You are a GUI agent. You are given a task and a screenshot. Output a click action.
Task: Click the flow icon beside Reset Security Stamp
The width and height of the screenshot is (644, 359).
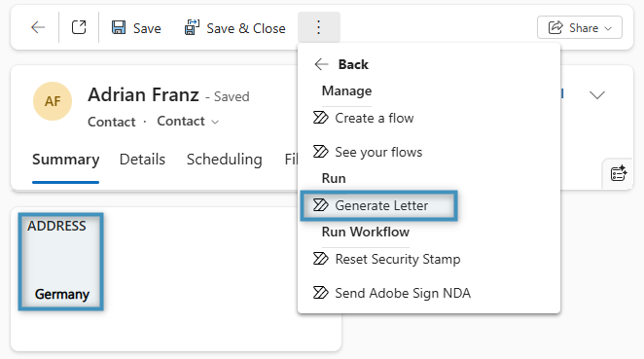point(320,259)
